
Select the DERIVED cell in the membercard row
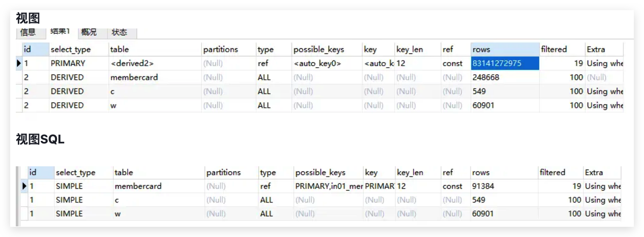[x=78, y=77]
